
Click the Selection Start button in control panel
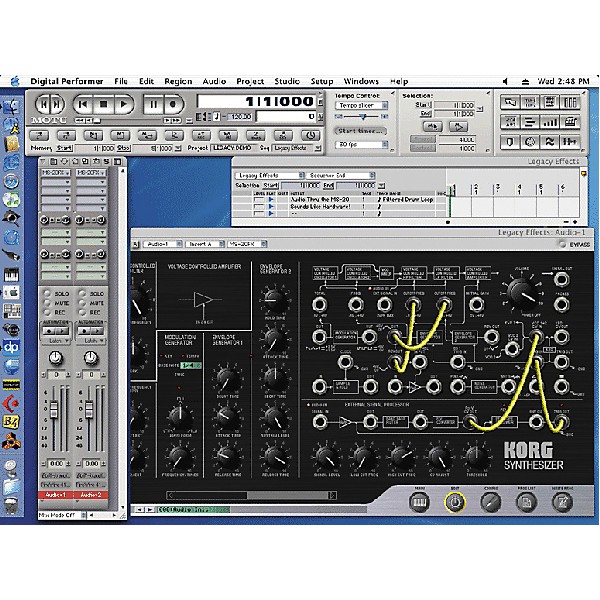(424, 104)
